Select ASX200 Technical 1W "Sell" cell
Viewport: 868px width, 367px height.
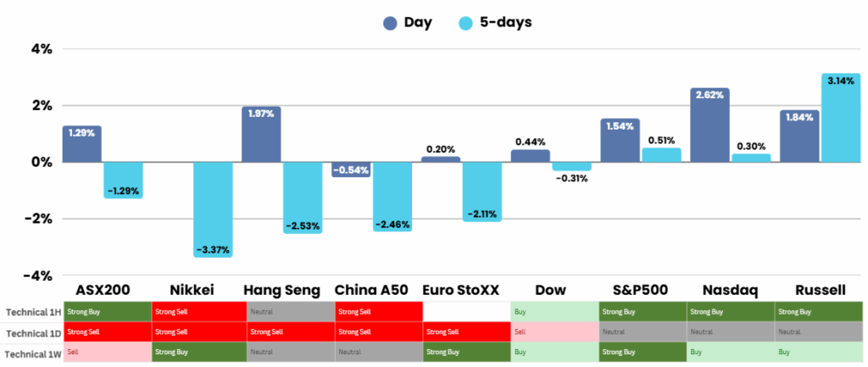pyautogui.click(x=108, y=351)
